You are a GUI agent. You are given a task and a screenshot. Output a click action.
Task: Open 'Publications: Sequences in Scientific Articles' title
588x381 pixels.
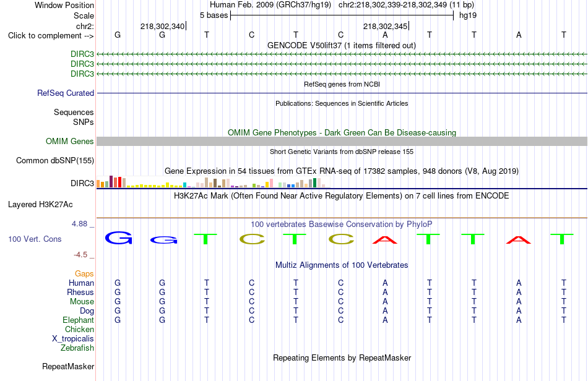point(342,103)
